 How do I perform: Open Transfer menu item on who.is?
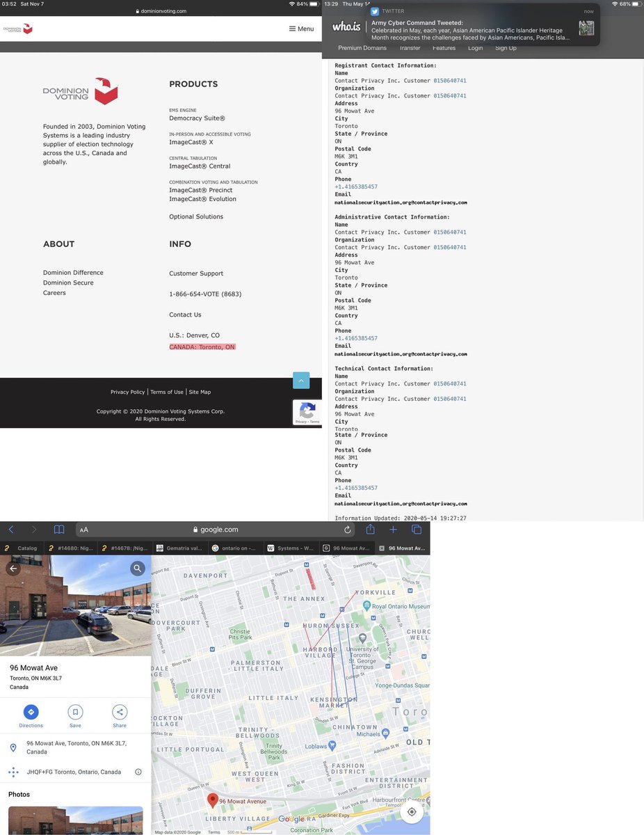[x=410, y=48]
